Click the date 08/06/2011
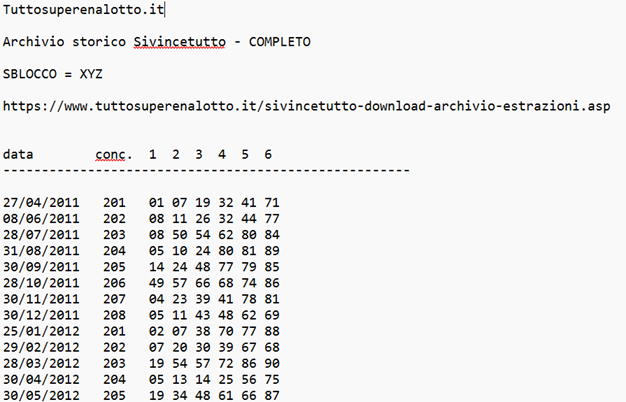This screenshot has height=402, width=626. [41, 218]
